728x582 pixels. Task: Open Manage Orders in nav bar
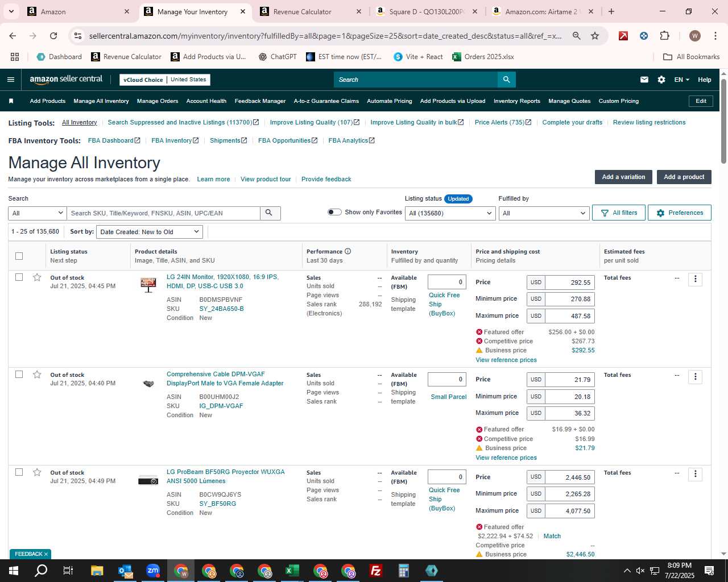pos(158,101)
